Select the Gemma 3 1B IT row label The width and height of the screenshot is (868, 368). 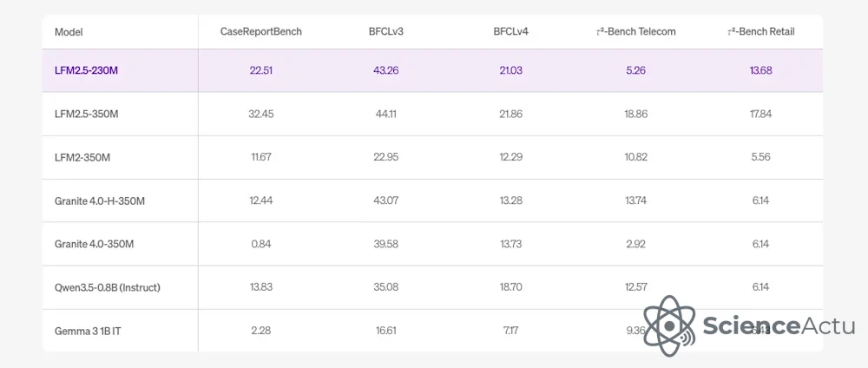(x=86, y=331)
